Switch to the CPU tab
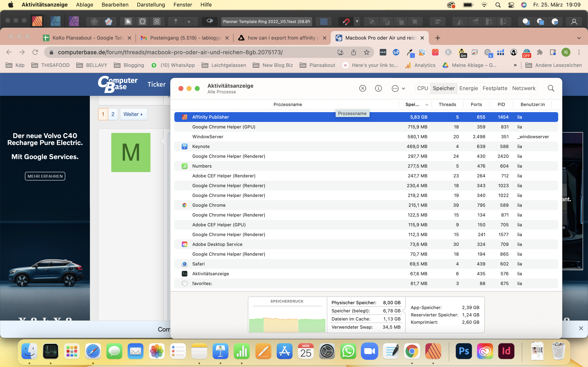Screen dimensions: 588x367 [423, 88]
